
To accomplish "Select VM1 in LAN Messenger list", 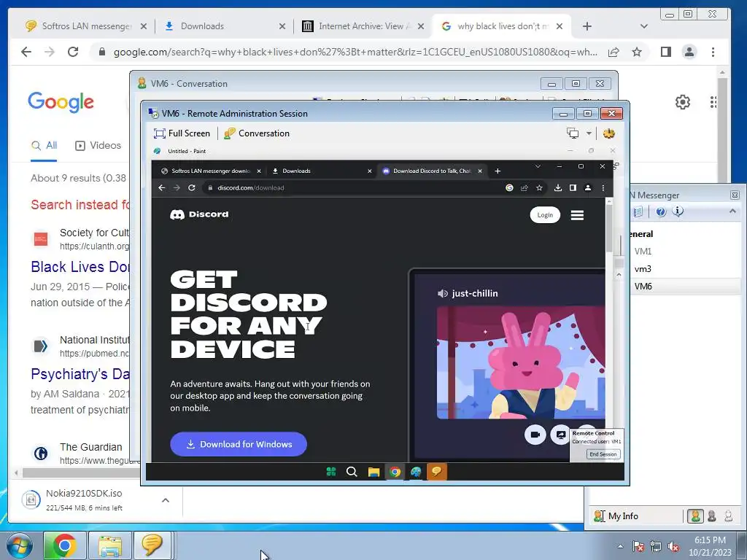I will click(643, 251).
